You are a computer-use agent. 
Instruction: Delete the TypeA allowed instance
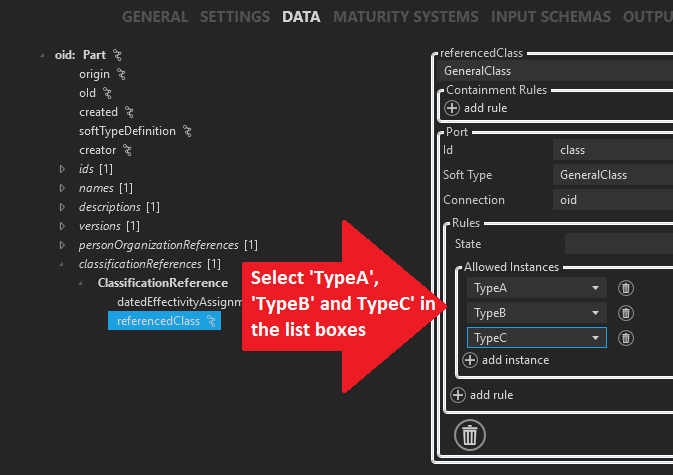pyautogui.click(x=626, y=288)
